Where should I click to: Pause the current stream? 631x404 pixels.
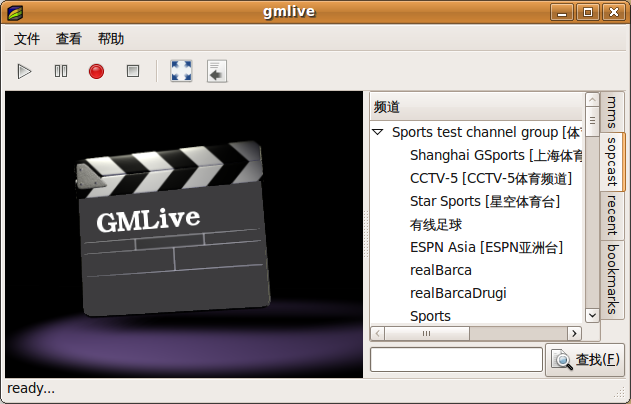pos(61,71)
